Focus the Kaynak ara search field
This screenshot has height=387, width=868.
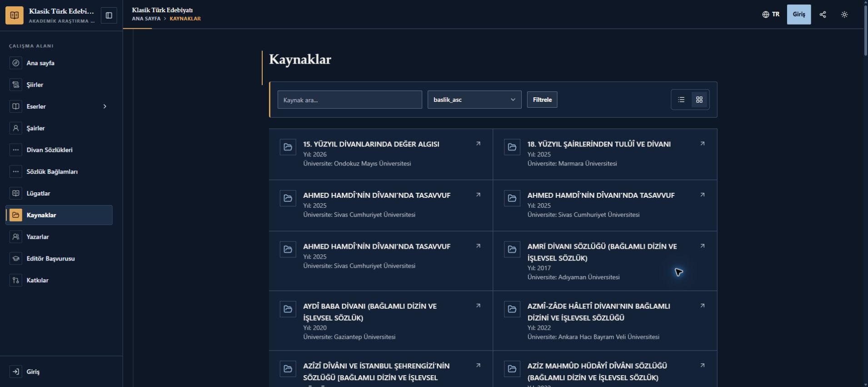[350, 100]
